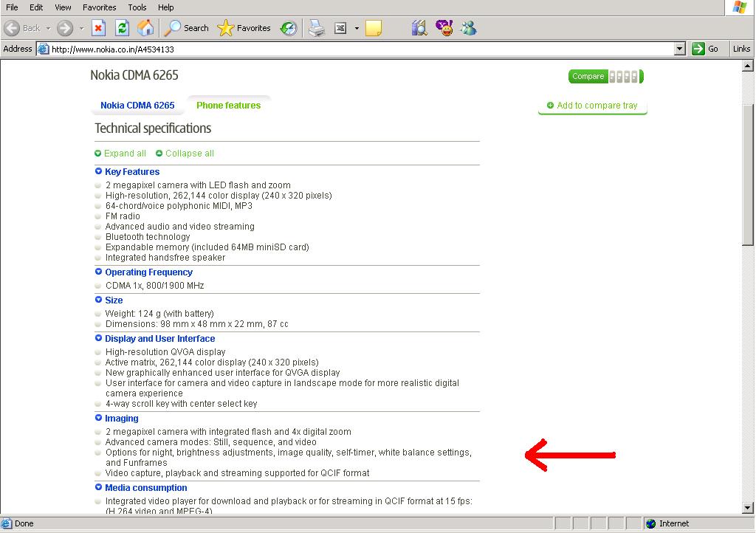Collapse Display and User Interface section
This screenshot has width=756, height=533.
click(98, 338)
